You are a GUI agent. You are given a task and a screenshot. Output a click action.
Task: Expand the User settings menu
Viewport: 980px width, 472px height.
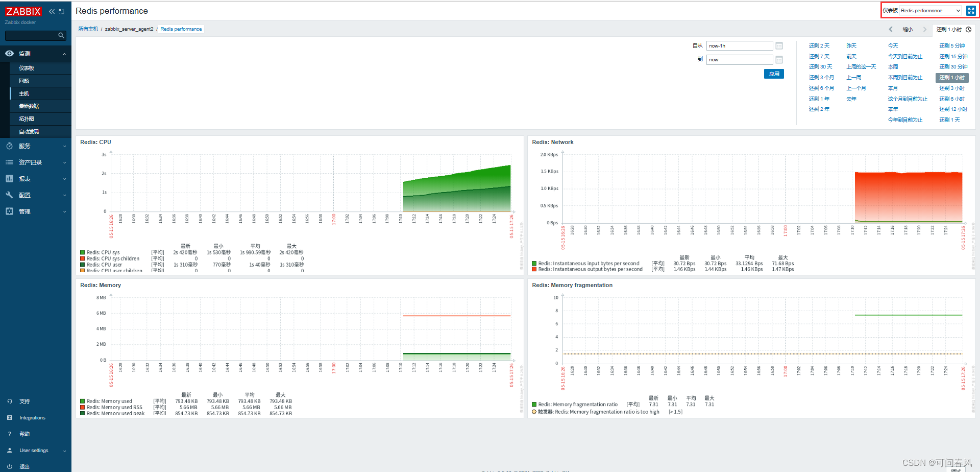point(64,451)
